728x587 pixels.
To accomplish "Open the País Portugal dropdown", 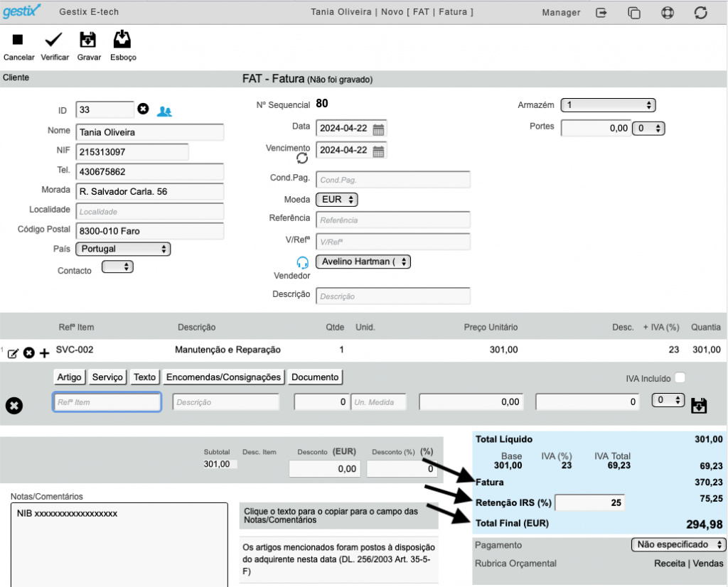I will tap(123, 249).
